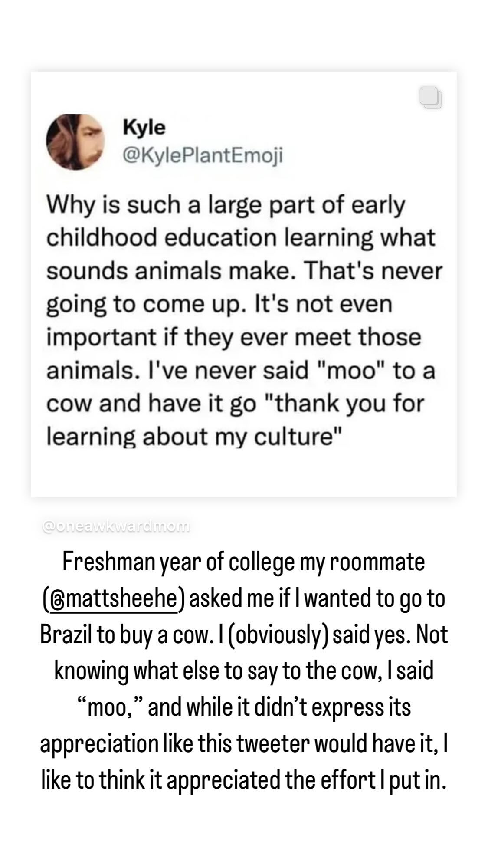
Task: Click the tweet line starting "Why is such"
Action: [x=226, y=205]
